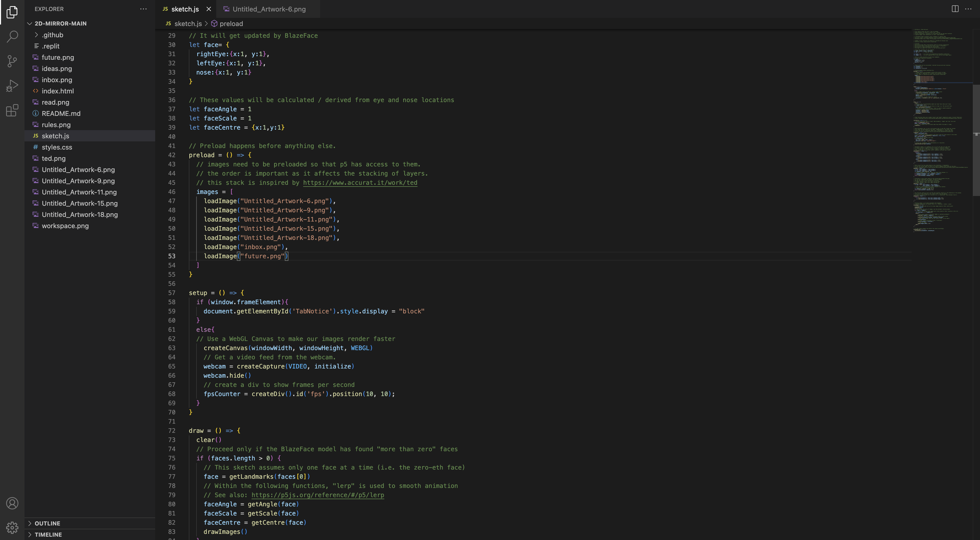980x540 pixels.
Task: Click the Accounts icon
Action: tap(12, 504)
